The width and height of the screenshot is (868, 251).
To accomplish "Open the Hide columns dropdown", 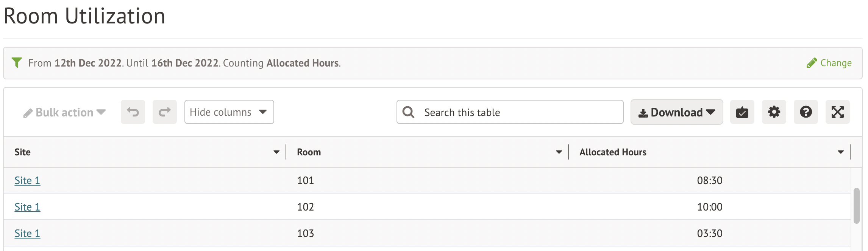I will (229, 112).
